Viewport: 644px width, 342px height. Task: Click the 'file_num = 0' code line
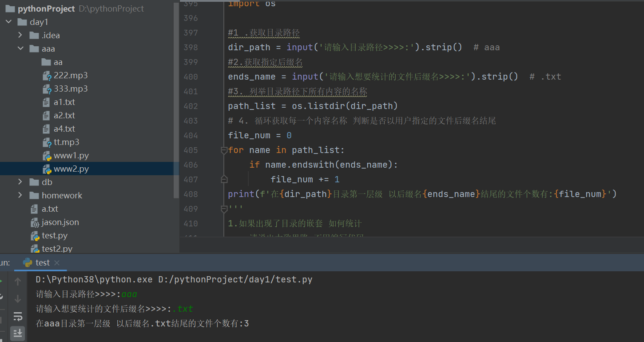coord(260,136)
